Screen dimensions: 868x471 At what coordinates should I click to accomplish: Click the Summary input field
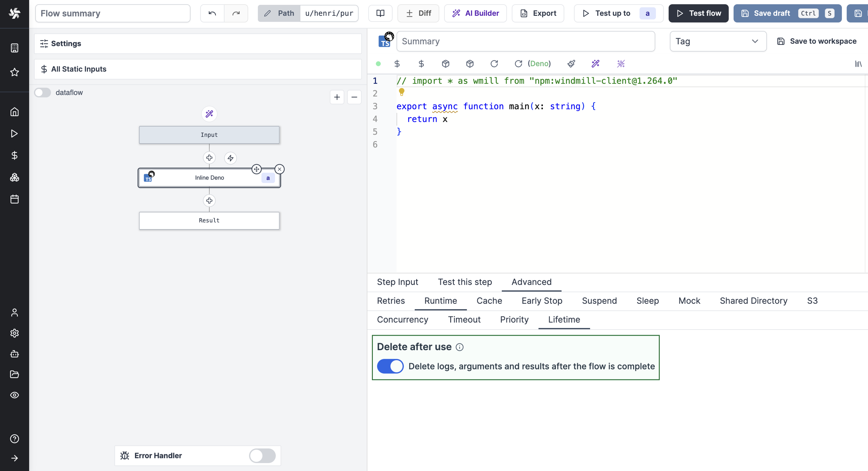coord(525,41)
